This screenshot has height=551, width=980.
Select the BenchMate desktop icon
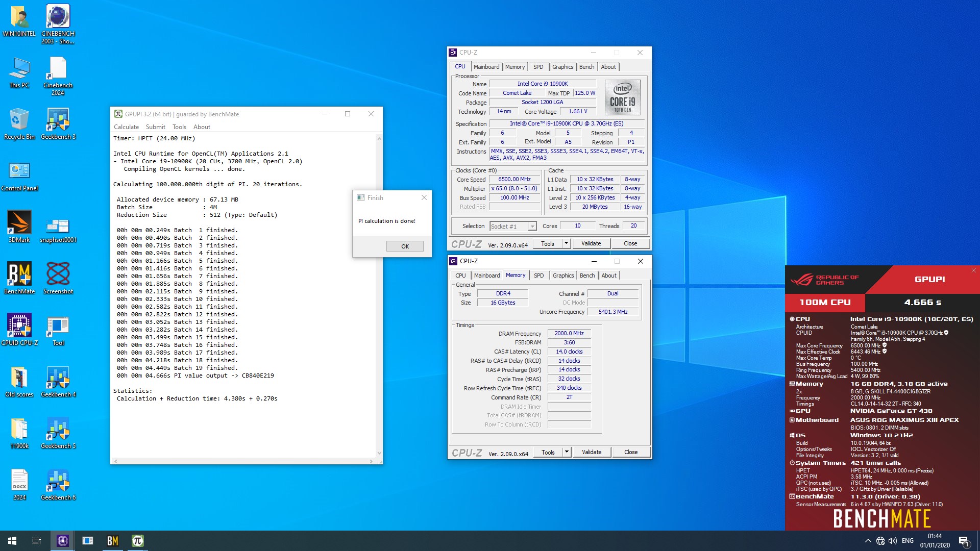(19, 279)
